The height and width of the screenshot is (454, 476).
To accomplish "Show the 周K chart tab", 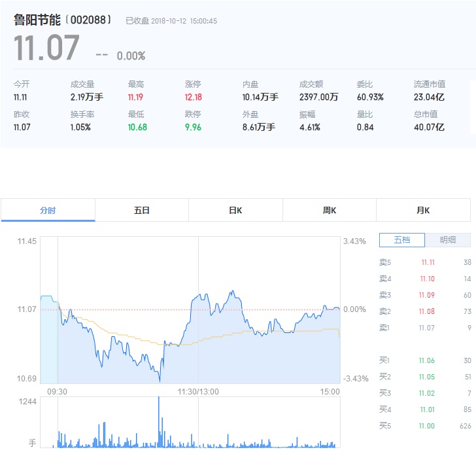I will (x=330, y=211).
